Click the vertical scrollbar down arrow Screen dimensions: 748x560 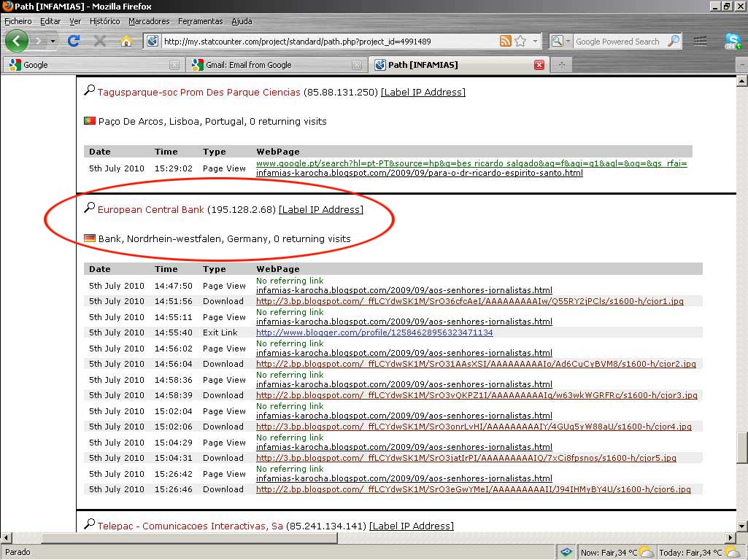[742, 526]
